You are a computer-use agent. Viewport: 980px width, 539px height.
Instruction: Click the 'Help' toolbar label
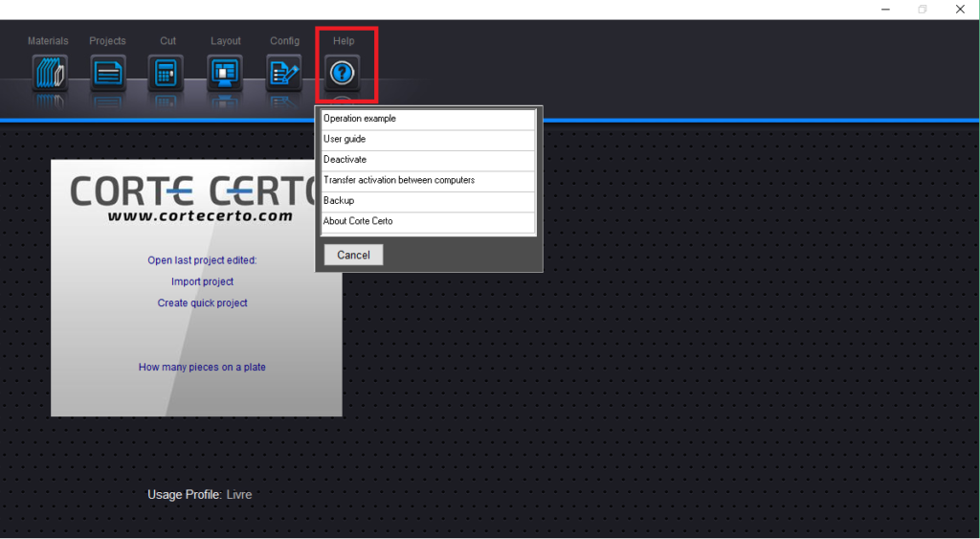[344, 40]
